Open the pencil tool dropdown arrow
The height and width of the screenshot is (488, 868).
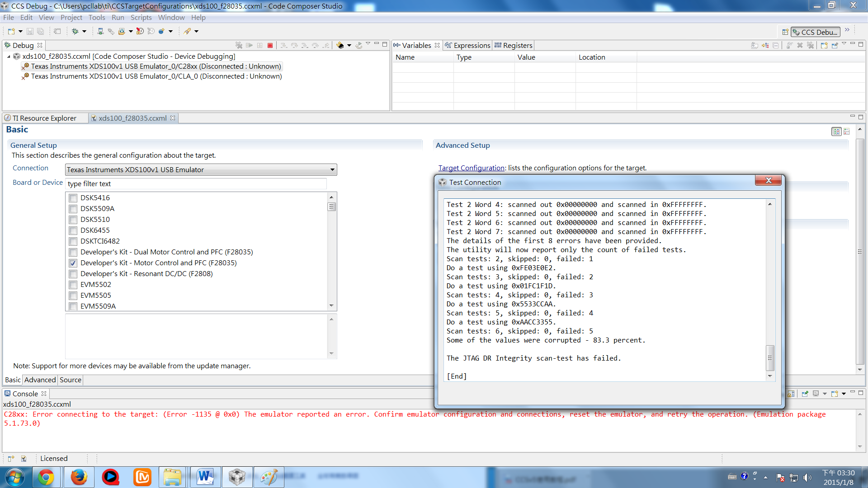click(196, 31)
